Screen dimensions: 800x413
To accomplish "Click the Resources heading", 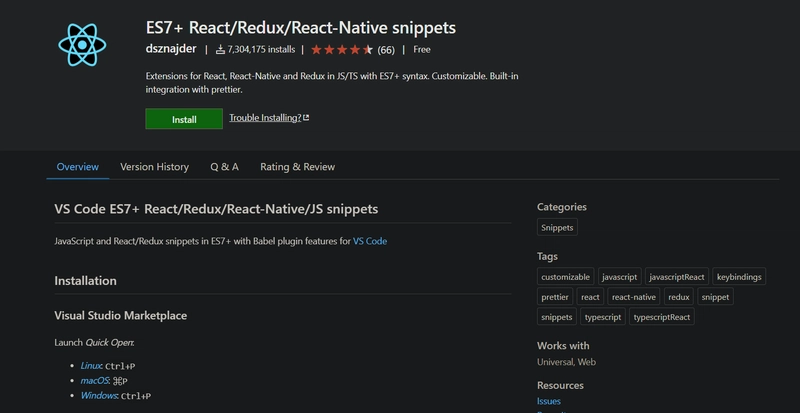I will (560, 385).
